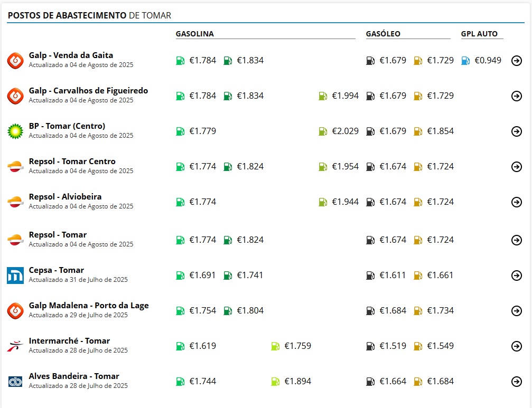Select the €0.949 GPL price
This screenshot has height=408, width=532.
[488, 60]
